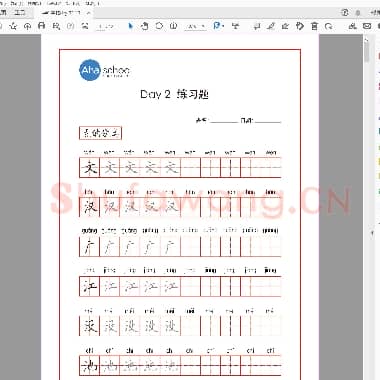
Task: Click the vertical scrollbar thumb
Action: 367,53
